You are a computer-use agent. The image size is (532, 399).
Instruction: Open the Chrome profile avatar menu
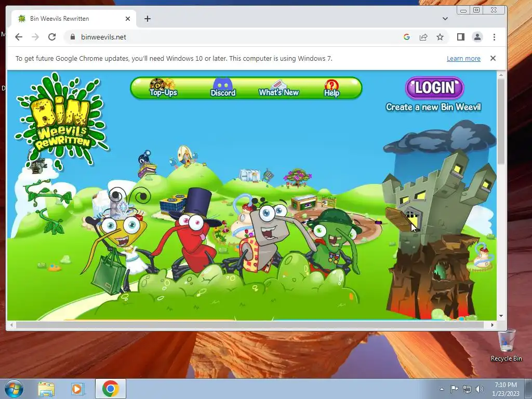point(477,37)
